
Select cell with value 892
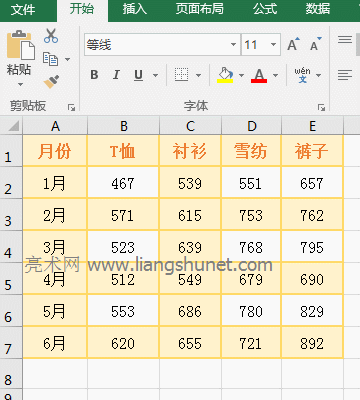click(x=312, y=343)
